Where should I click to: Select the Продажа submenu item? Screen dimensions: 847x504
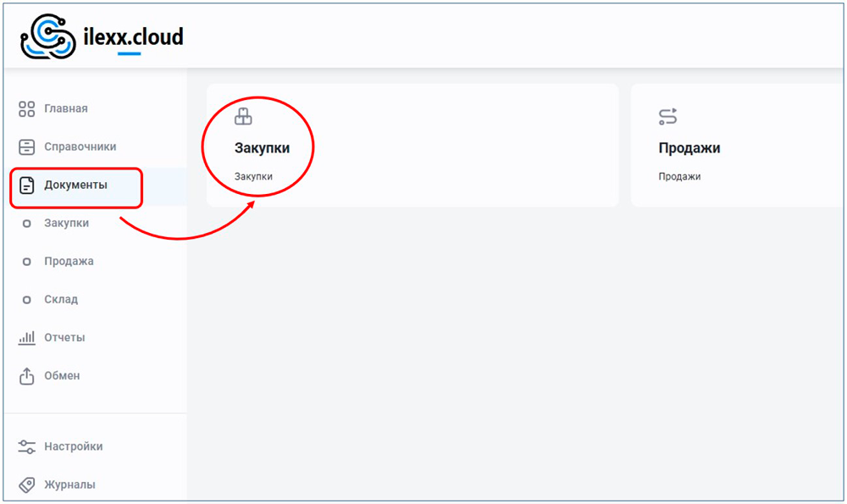[x=69, y=261]
